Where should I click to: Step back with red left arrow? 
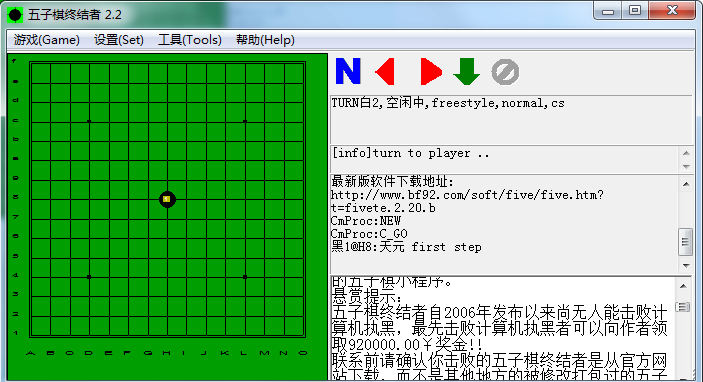(x=386, y=71)
